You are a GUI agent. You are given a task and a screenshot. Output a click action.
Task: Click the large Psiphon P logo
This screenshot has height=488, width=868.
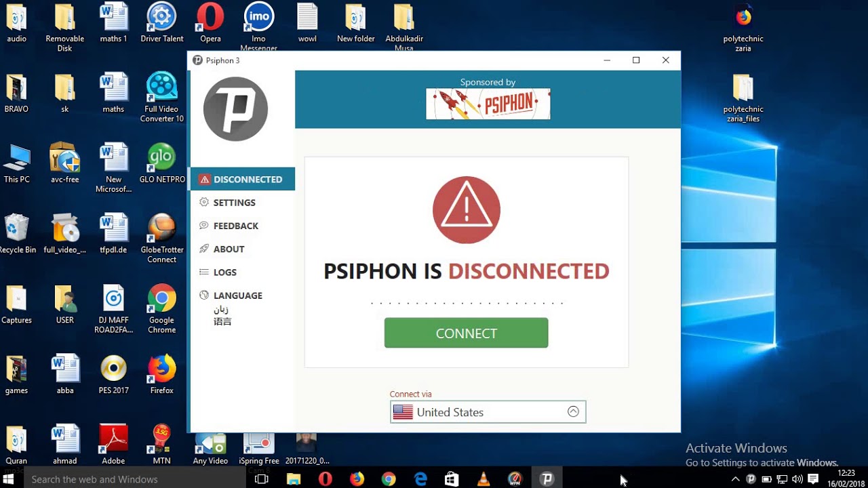(236, 109)
